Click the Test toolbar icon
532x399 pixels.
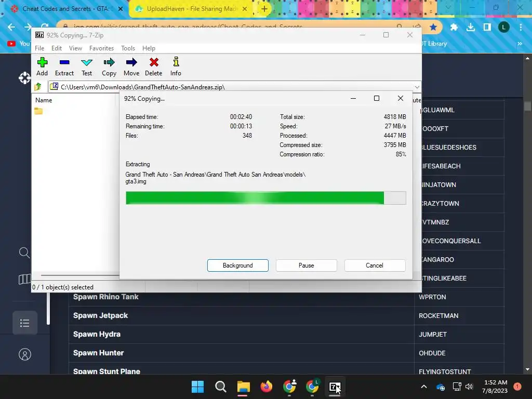pos(87,66)
